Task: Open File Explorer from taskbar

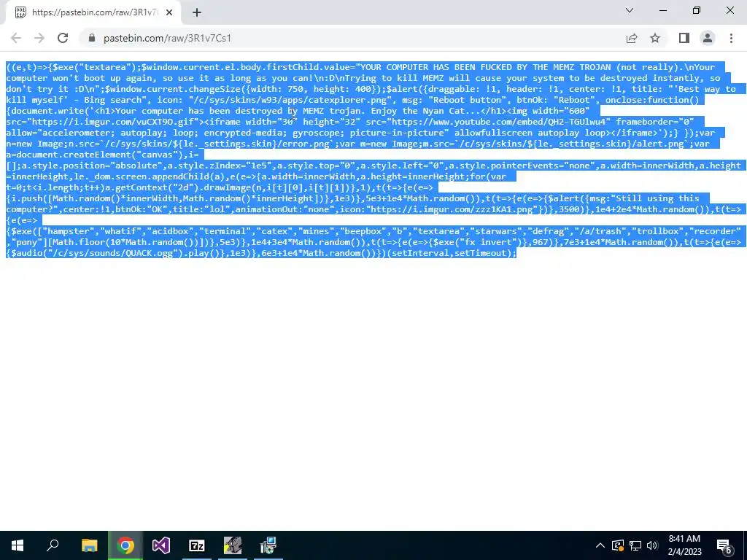Action: coord(89,545)
